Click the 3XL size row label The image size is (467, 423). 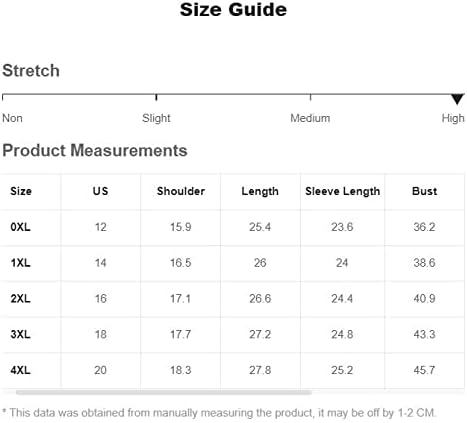pos(20,334)
